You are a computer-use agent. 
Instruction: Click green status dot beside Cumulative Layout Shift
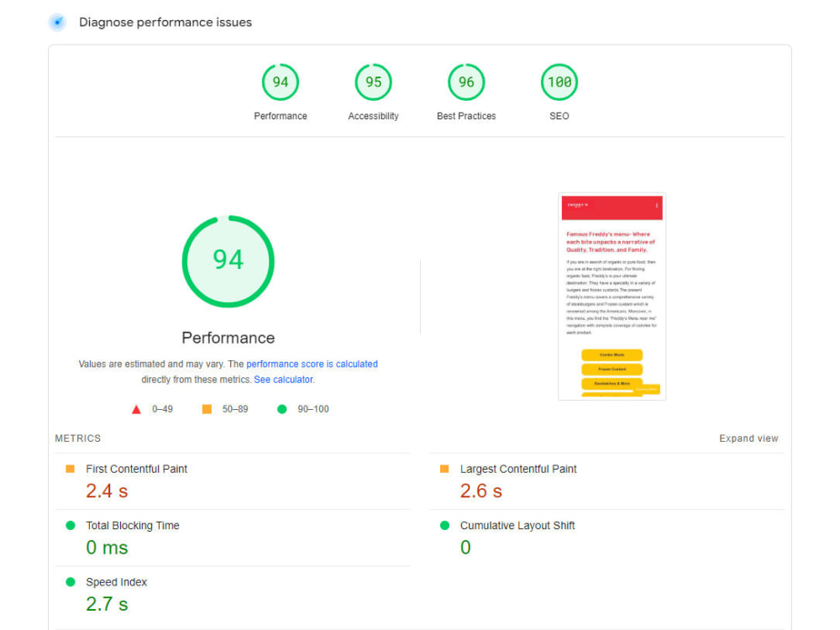[444, 526]
